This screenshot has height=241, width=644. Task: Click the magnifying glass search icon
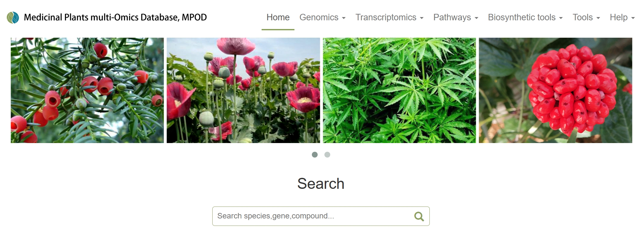click(419, 217)
